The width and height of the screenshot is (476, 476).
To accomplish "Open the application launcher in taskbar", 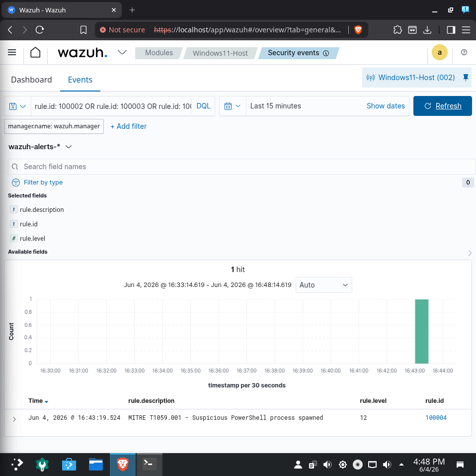I will point(17,465).
